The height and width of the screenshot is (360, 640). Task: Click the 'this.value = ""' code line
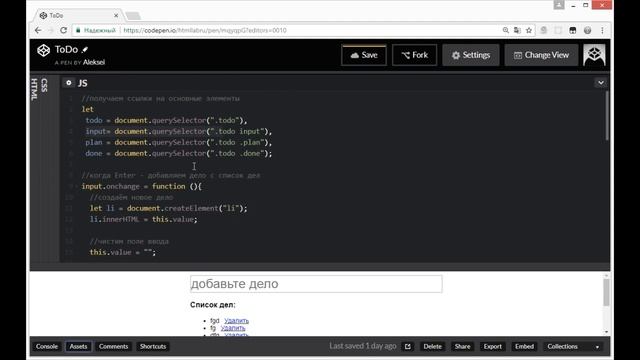point(123,252)
